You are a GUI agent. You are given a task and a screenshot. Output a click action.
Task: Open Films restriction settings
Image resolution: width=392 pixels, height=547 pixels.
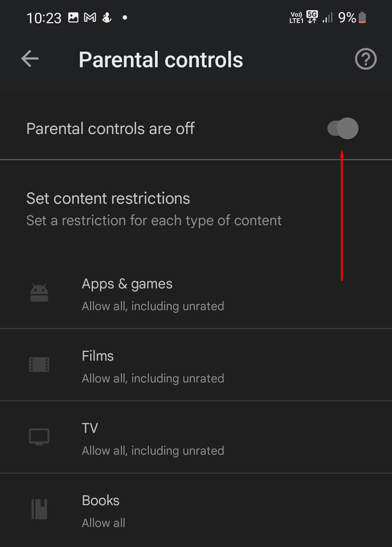(196, 365)
